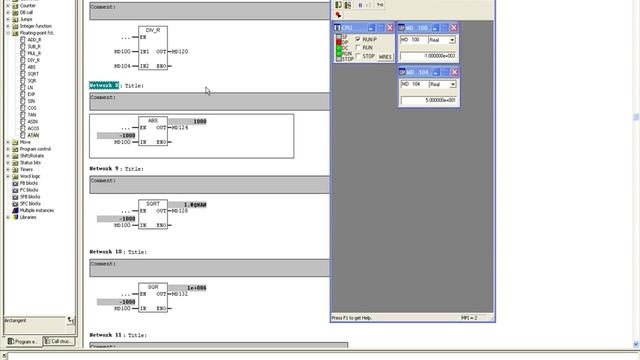Select EXP instruction in the tree

coord(31,94)
